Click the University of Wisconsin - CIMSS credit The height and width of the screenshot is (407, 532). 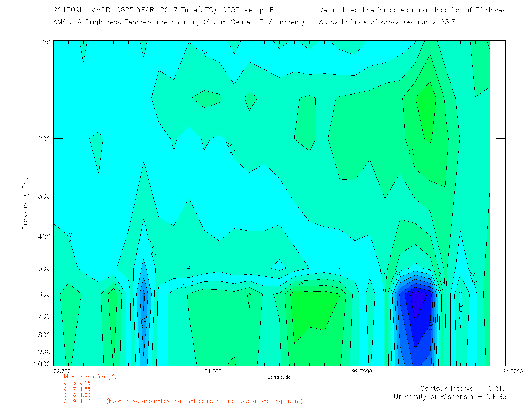point(450,397)
